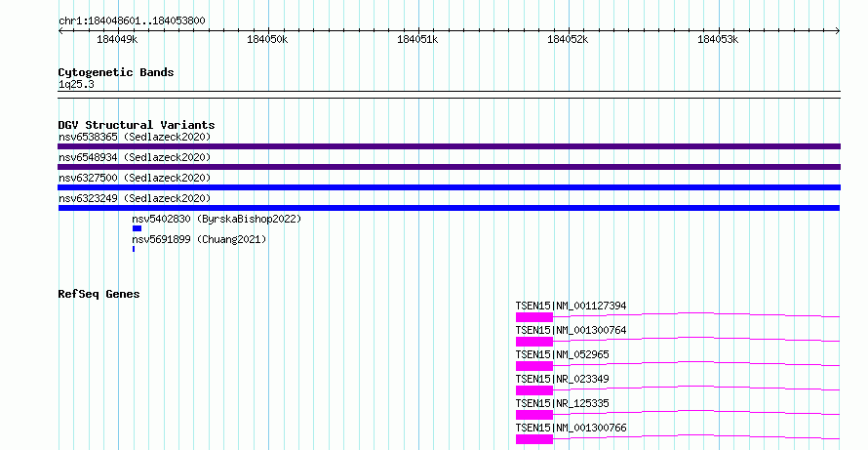This screenshot has width=868, height=450.
Task: Click the RefSeq Genes track title
Action: coord(99,294)
